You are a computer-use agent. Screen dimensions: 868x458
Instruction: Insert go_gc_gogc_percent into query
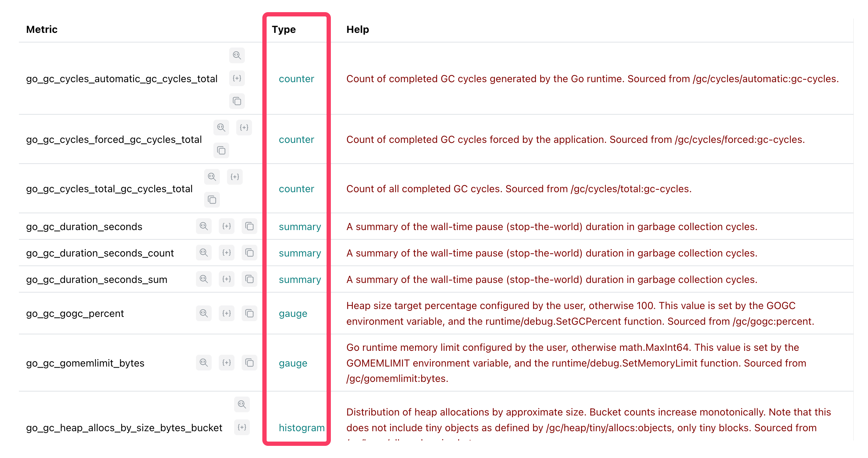click(x=227, y=313)
